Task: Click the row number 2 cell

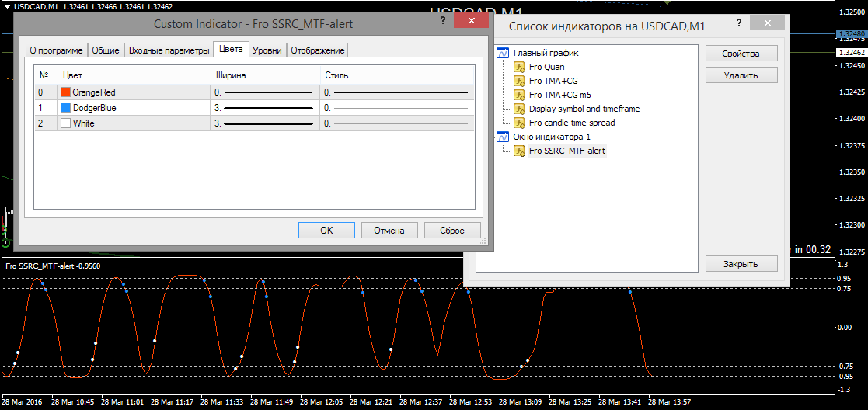Action: (x=46, y=123)
